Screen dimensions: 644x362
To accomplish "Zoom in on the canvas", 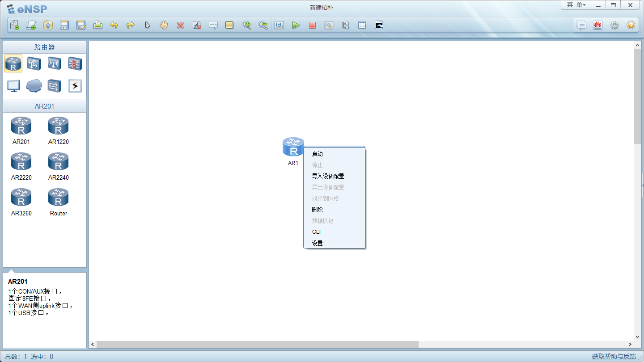I will click(x=246, y=25).
